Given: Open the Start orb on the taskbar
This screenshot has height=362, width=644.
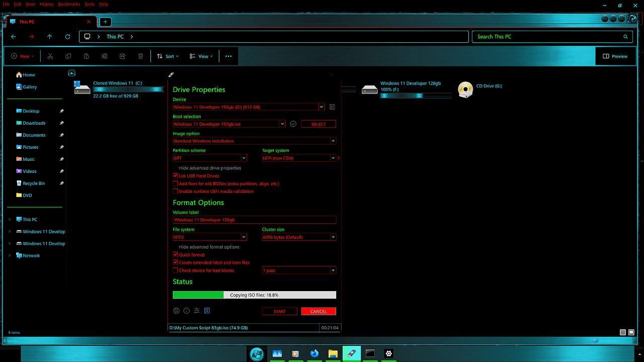Looking at the screenshot, I should (257, 353).
